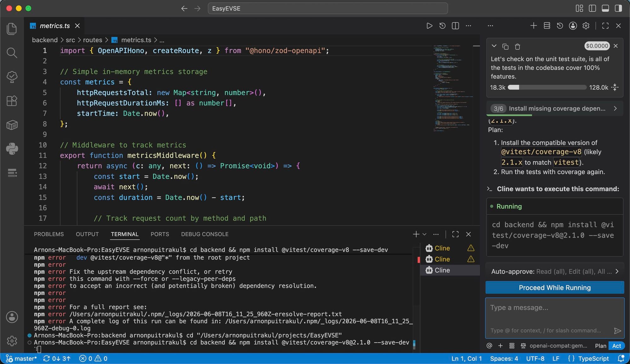Create a new terminal with plus

[x=416, y=234]
